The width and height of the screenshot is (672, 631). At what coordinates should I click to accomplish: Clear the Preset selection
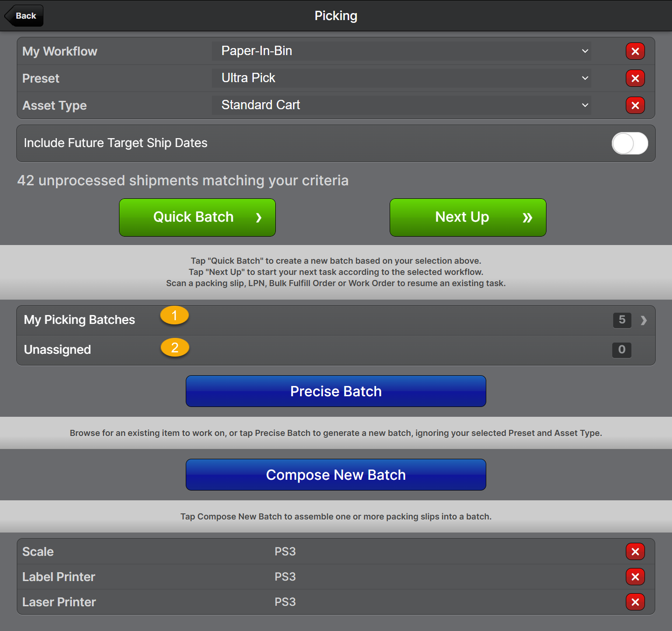click(x=635, y=78)
